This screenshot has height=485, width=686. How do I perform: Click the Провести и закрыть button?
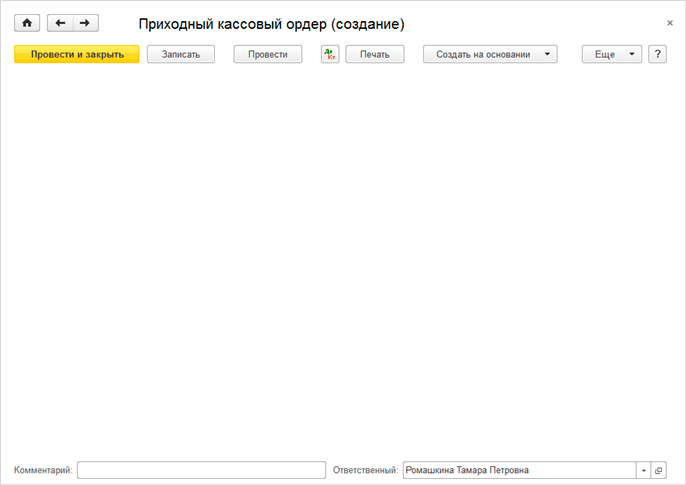pos(77,55)
